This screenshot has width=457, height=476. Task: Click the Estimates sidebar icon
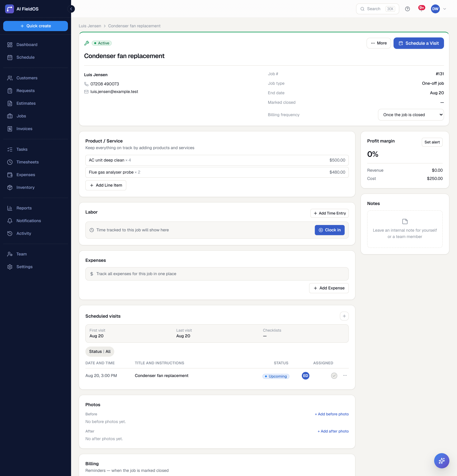pyautogui.click(x=10, y=103)
